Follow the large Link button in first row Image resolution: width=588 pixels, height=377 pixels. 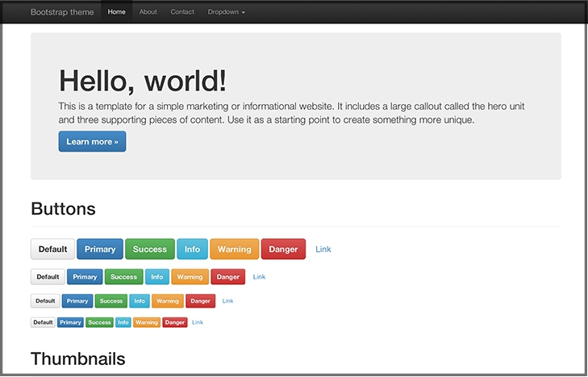pyautogui.click(x=323, y=249)
